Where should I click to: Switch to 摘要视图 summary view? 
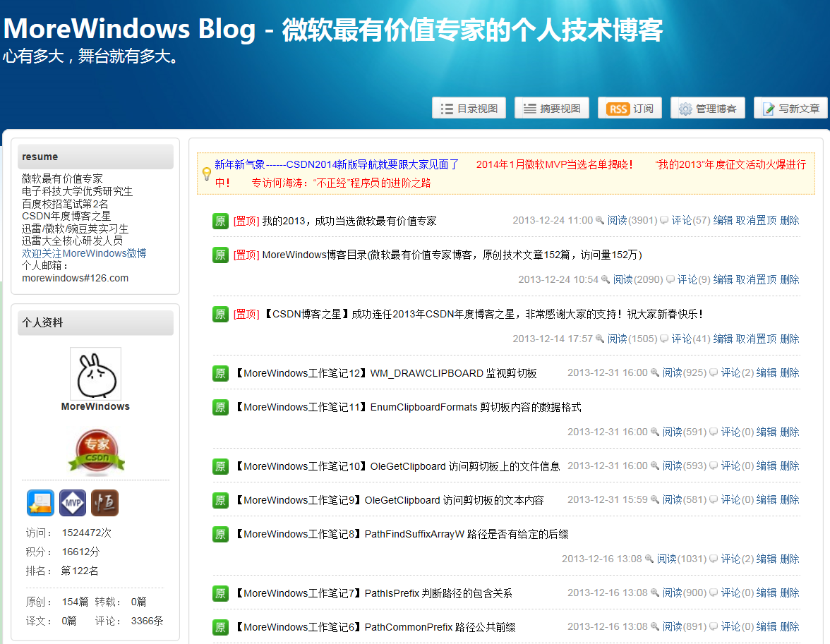[552, 108]
